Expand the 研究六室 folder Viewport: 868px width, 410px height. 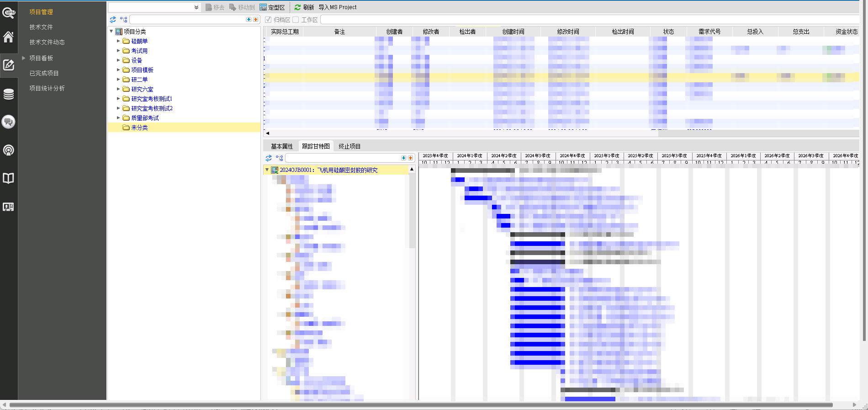point(118,89)
